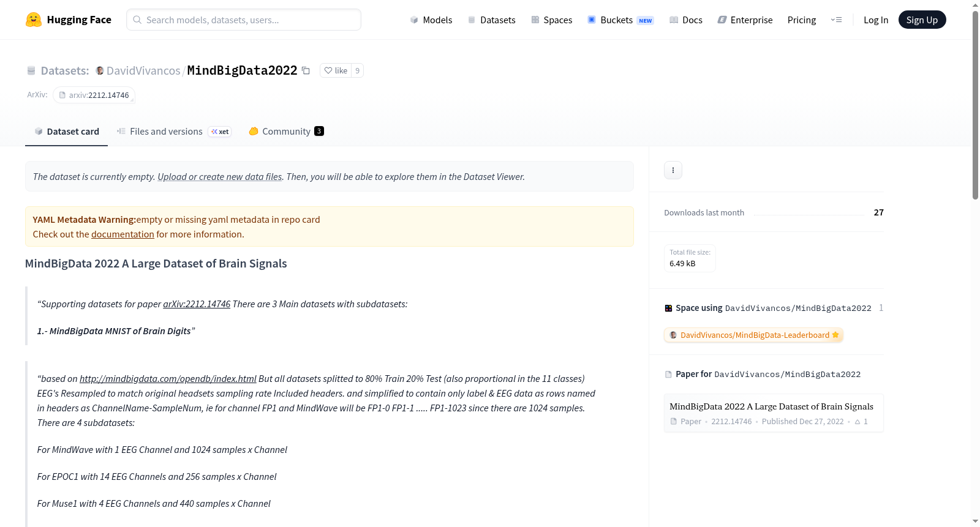
Task: Go to Datasets in the top navigation
Action: (492, 20)
